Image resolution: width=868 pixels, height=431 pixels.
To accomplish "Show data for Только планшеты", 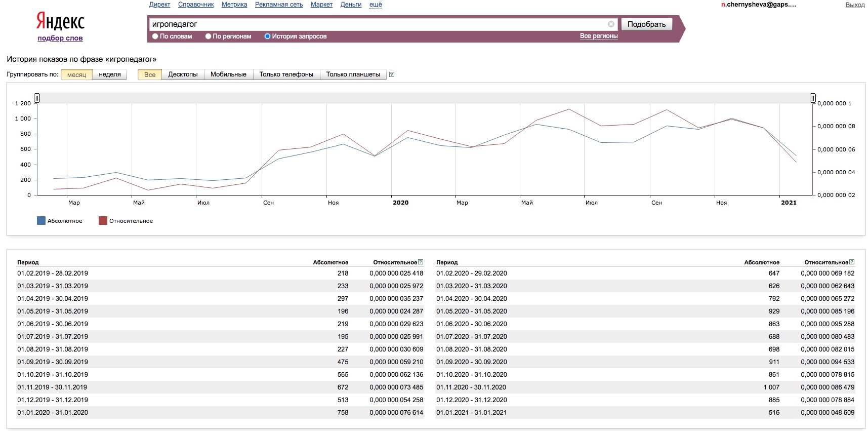I will [353, 74].
